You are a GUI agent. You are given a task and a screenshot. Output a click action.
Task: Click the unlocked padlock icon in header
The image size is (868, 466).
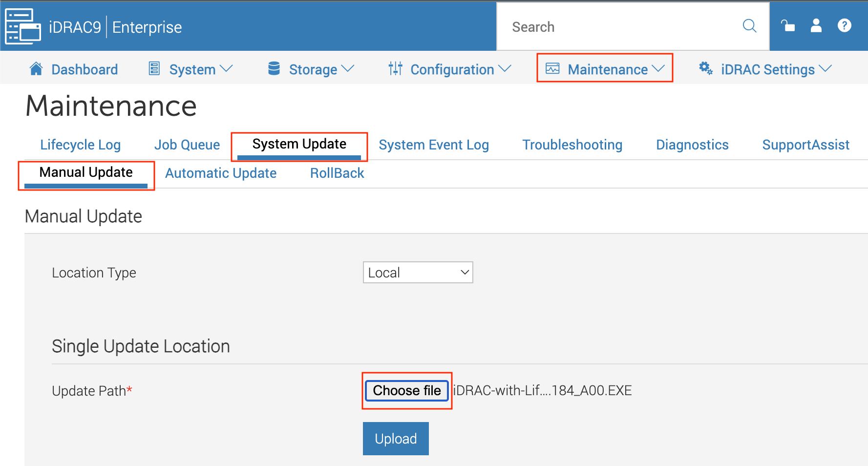click(787, 25)
